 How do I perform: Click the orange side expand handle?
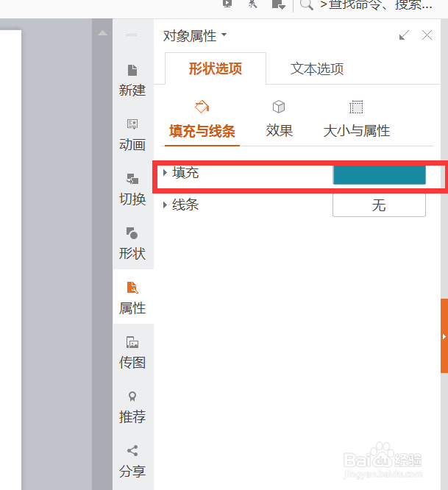(444, 336)
